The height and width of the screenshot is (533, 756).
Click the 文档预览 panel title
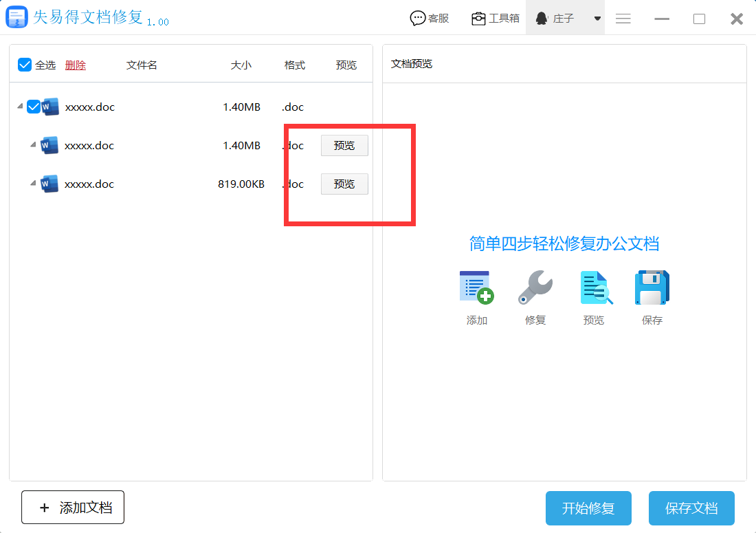(411, 64)
